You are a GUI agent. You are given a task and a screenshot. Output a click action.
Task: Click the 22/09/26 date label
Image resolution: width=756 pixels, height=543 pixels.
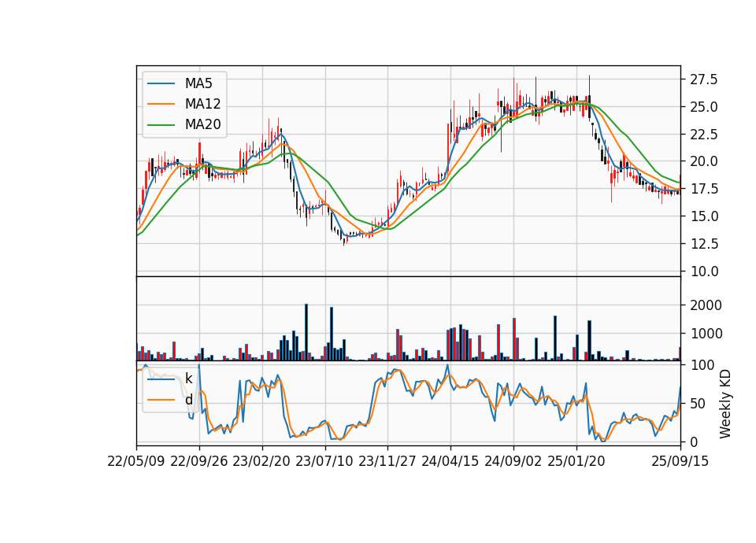[x=199, y=462]
